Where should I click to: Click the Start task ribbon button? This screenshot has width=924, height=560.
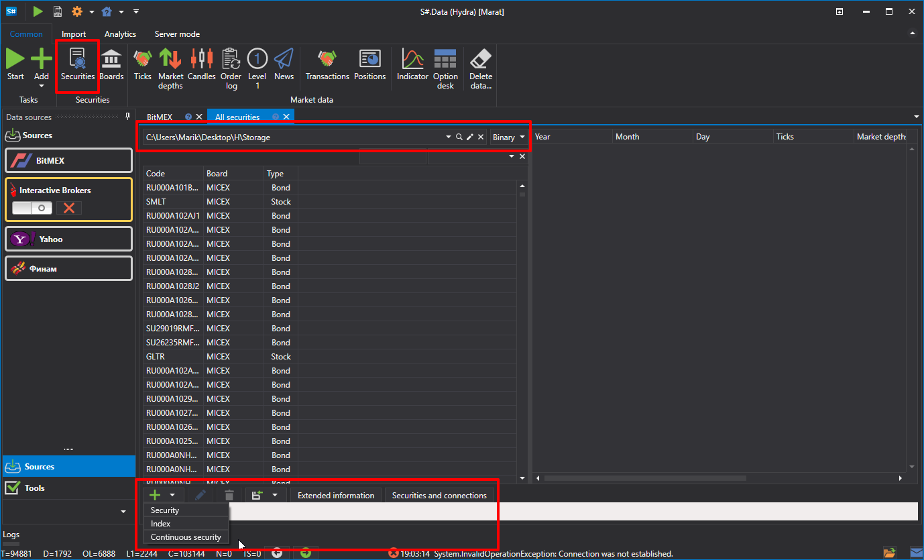point(15,65)
